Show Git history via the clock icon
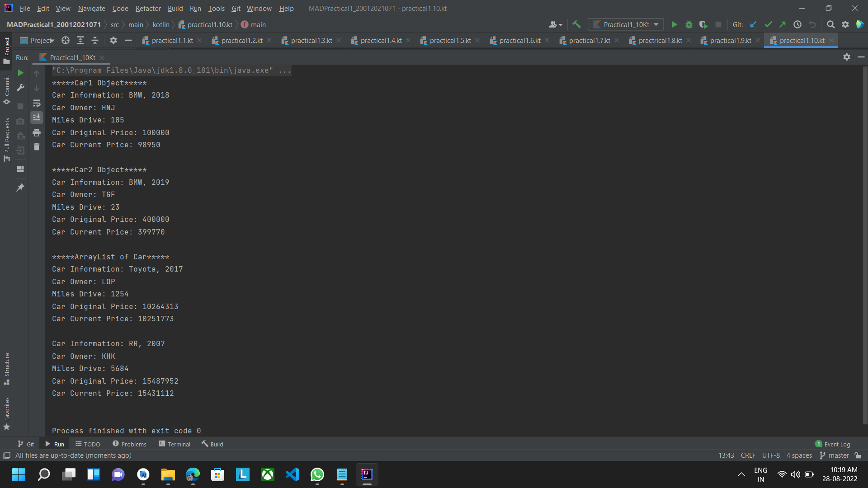The image size is (868, 488). point(797,24)
